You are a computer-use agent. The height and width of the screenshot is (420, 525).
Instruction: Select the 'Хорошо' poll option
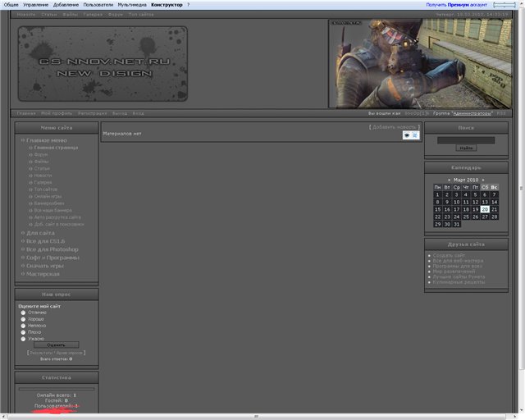(x=23, y=319)
